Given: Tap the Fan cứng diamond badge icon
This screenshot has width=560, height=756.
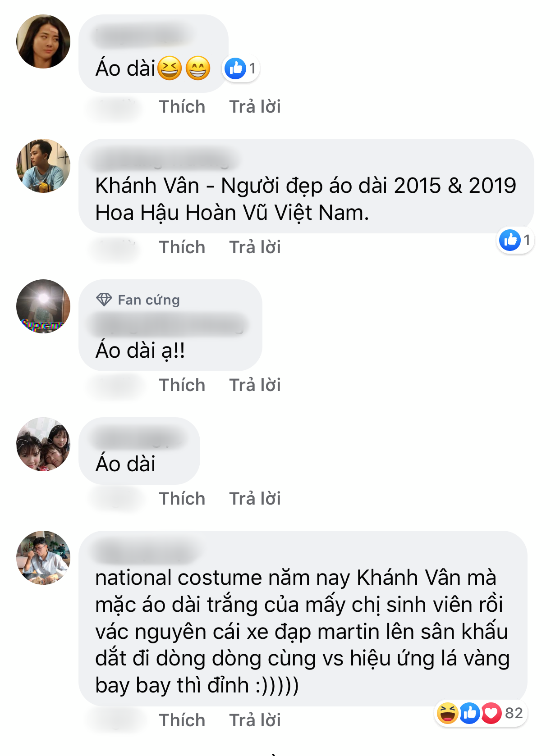Looking at the screenshot, I should [104, 300].
